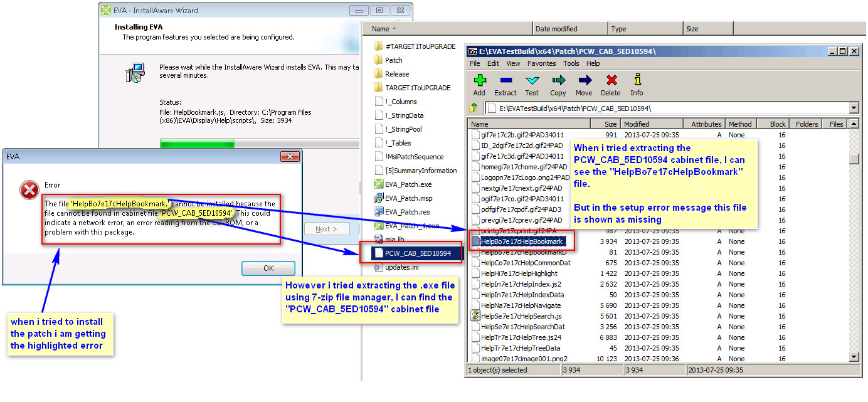Image resolution: width=868 pixels, height=402 pixels.
Task: Click OK in the EVA error dialog
Action: 268,268
